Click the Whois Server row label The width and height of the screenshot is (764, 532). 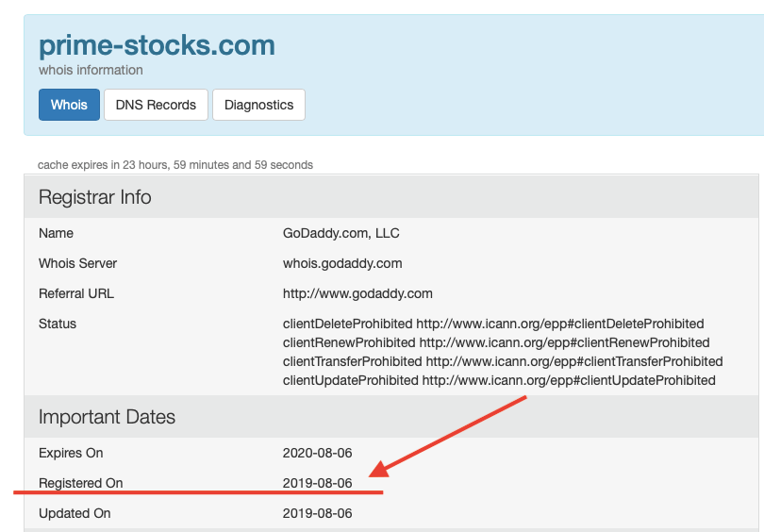(x=78, y=263)
